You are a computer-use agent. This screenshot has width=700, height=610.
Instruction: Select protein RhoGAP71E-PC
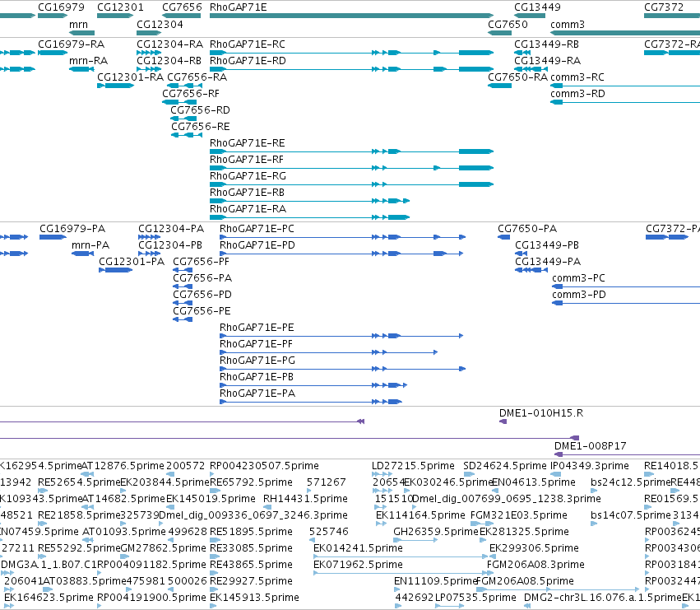(x=342, y=237)
